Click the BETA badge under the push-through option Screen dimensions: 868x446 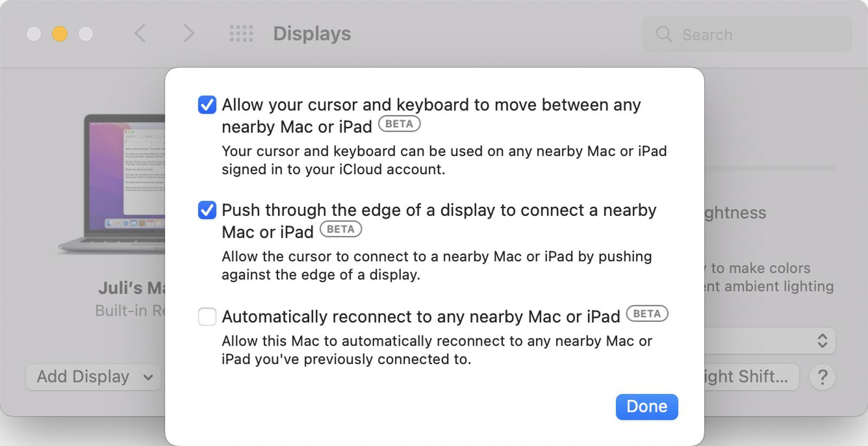click(x=342, y=230)
